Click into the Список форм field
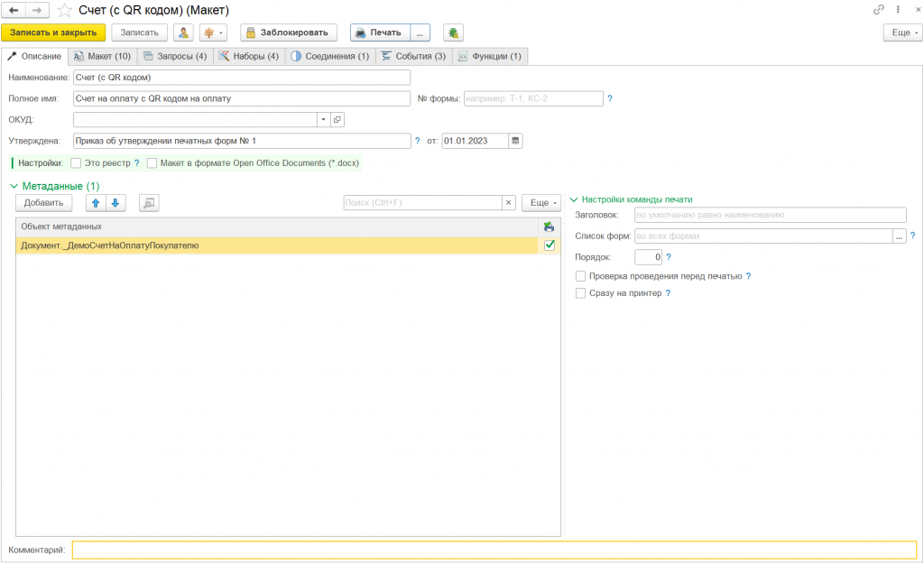Viewport: 924px width, 564px height. click(763, 236)
